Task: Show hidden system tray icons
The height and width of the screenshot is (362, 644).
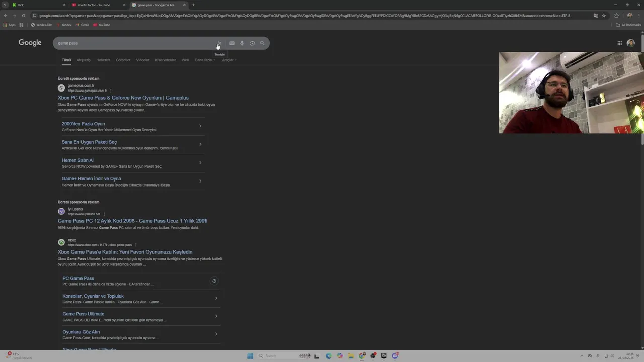Action: (x=582, y=356)
